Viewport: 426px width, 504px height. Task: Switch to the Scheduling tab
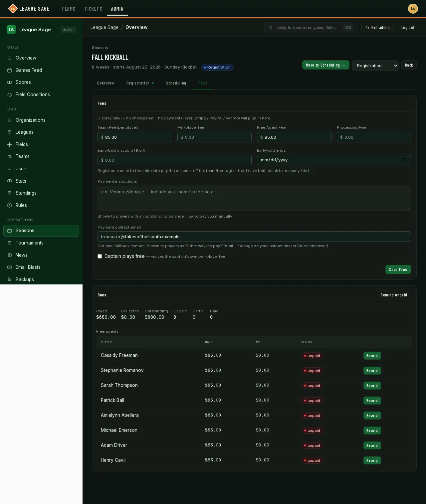tap(176, 83)
